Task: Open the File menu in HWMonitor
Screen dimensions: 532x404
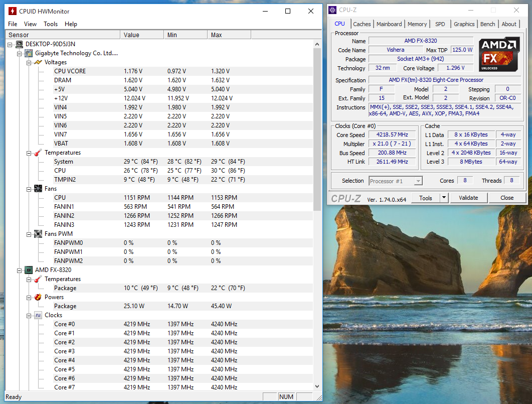Action: [x=13, y=24]
